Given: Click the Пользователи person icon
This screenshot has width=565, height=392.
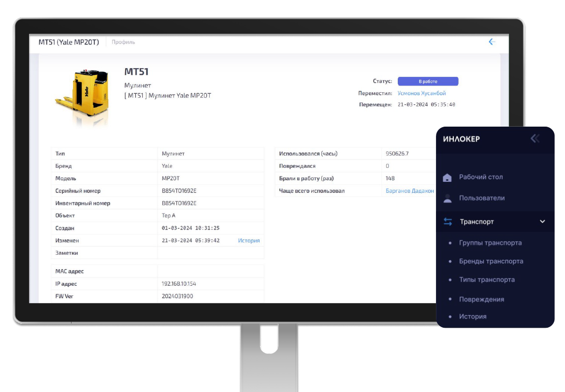Looking at the screenshot, I should [448, 198].
